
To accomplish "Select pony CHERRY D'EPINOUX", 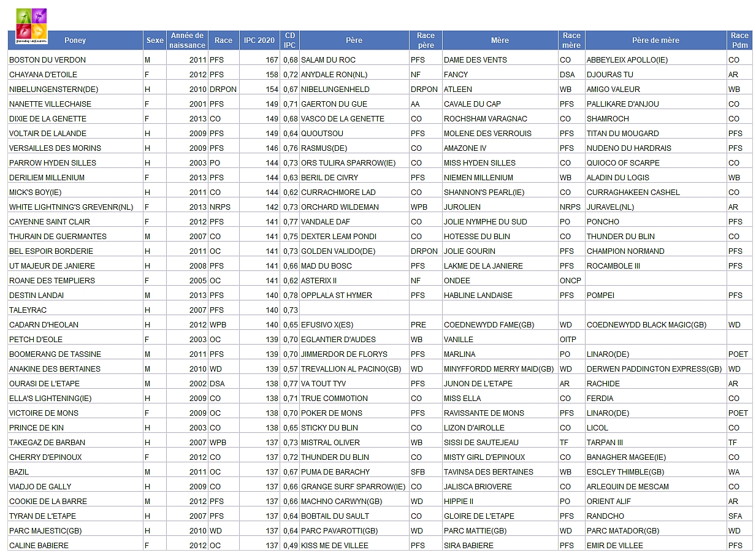I will coord(45,457).
